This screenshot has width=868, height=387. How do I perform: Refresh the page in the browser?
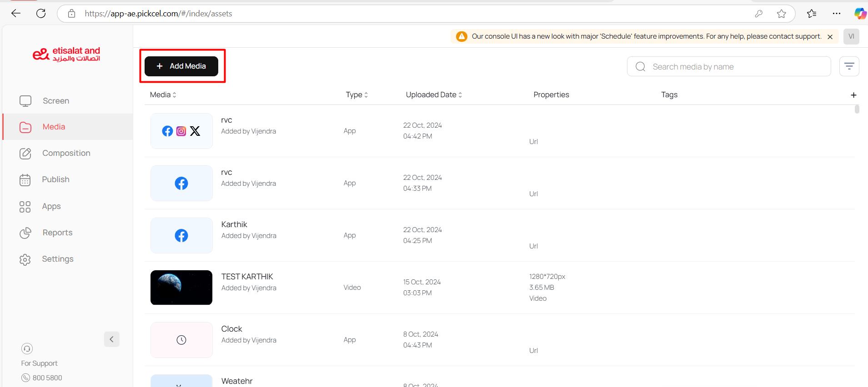[41, 14]
